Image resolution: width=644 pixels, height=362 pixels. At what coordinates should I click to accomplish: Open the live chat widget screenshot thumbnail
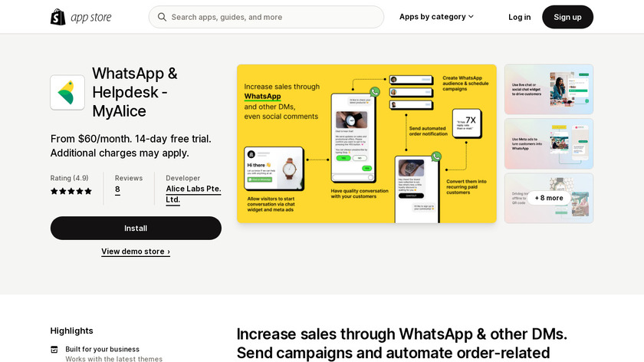click(549, 89)
